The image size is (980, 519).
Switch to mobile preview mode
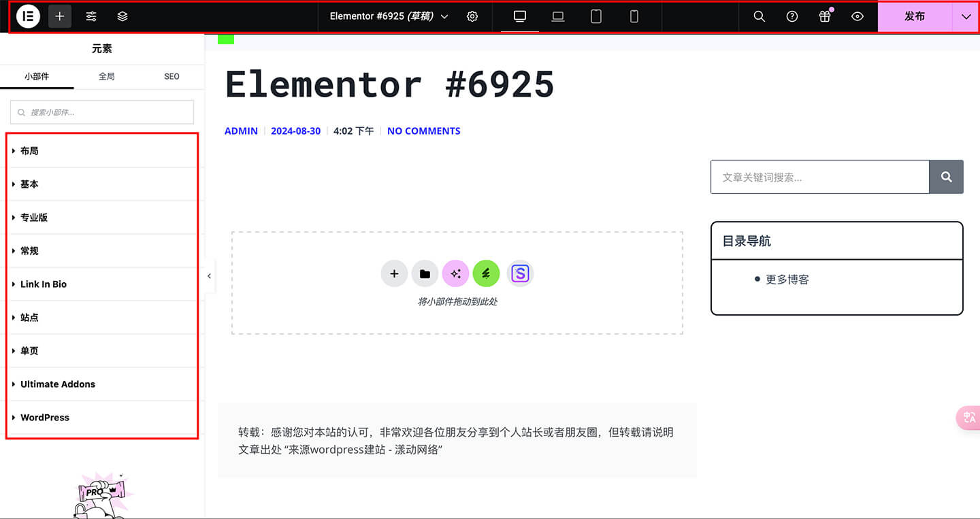634,16
